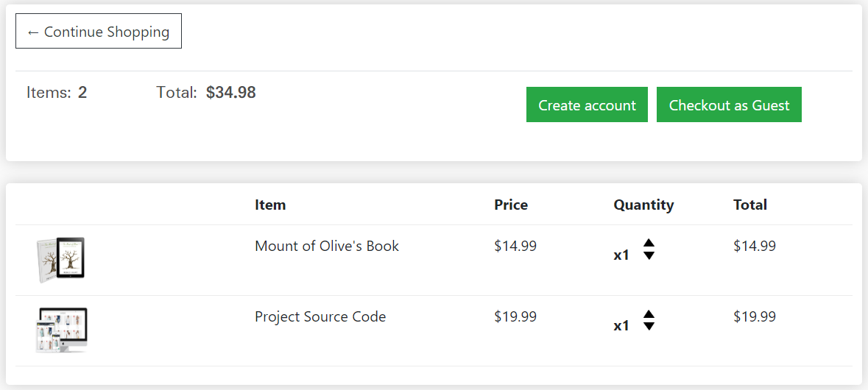Click the x1 quantity of Project Source Code
The width and height of the screenshot is (868, 390).
coord(621,326)
